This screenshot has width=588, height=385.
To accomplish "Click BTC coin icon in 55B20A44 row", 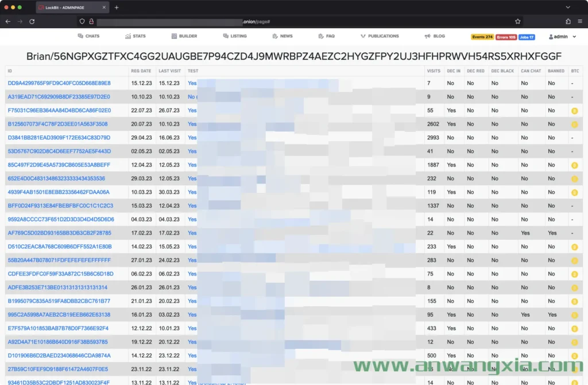I will tap(574, 260).
